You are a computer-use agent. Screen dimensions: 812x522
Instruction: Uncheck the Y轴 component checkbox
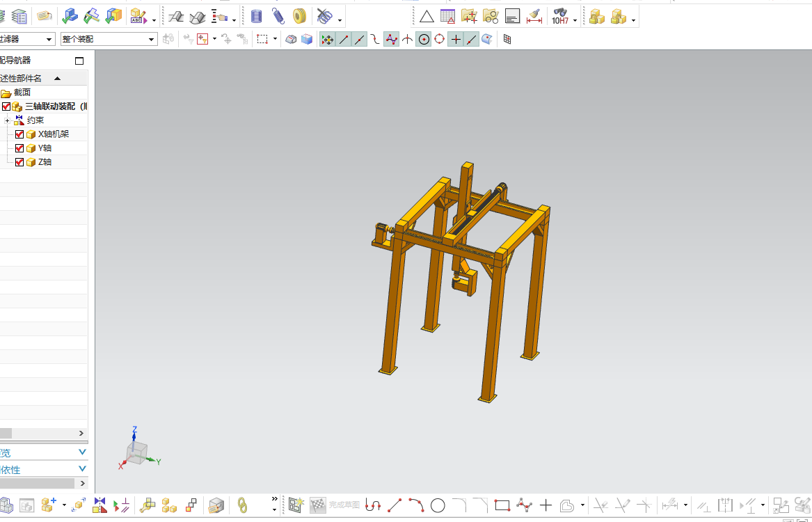19,148
